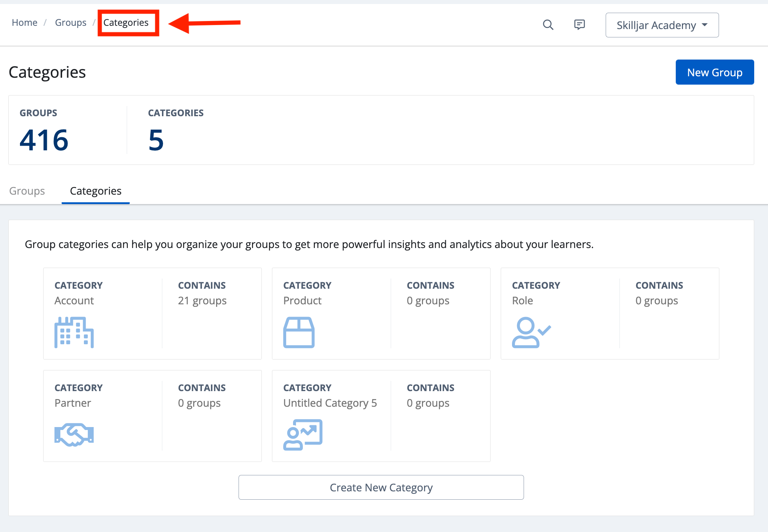Image resolution: width=768 pixels, height=532 pixels.
Task: Open the Groups breadcrumb link
Action: [70, 23]
